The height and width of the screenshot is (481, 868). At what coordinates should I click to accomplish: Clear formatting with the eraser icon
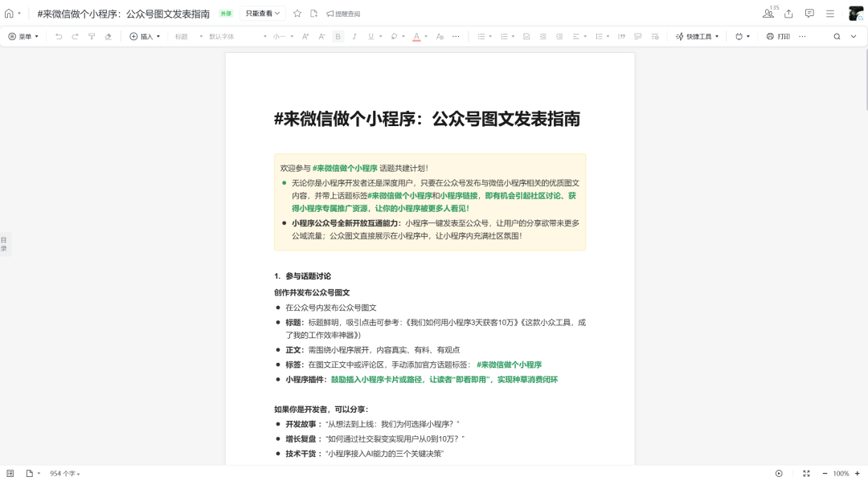point(108,36)
